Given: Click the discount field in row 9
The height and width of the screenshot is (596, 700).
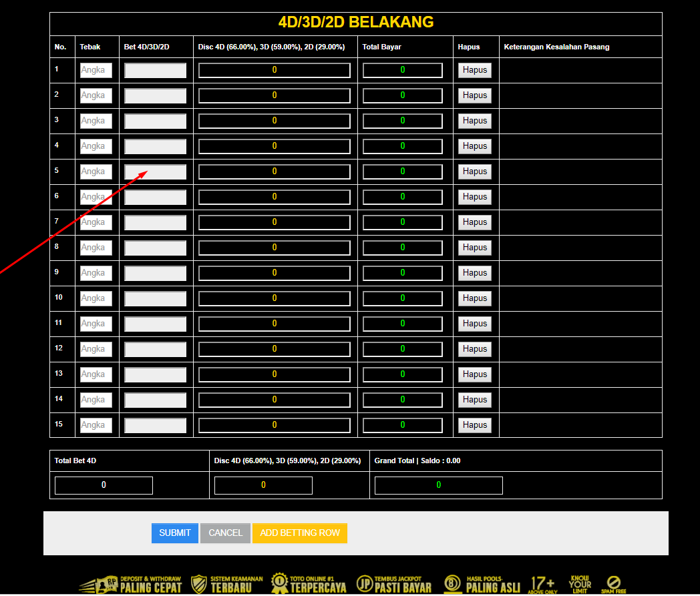Looking at the screenshot, I should 275,273.
